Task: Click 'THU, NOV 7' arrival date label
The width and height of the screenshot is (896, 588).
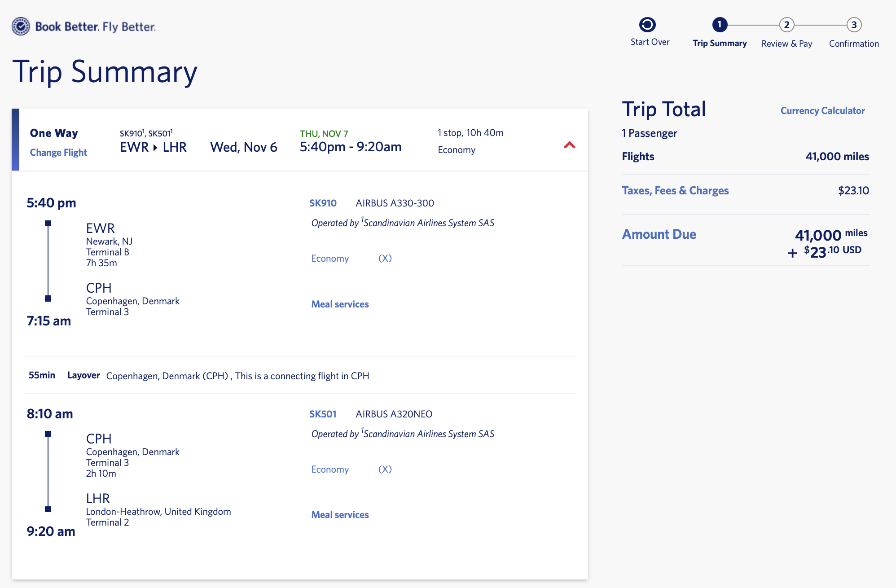Action: (324, 134)
